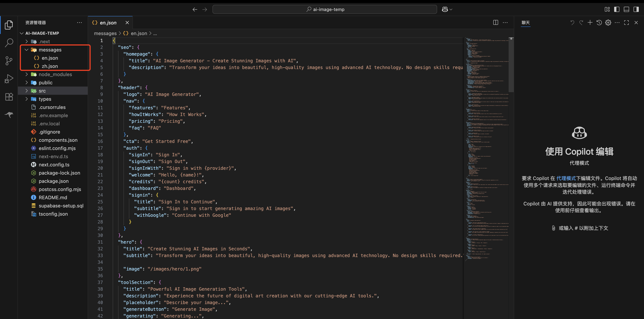This screenshot has height=319, width=644.
Task: Expand the types folder
Action: [53, 99]
